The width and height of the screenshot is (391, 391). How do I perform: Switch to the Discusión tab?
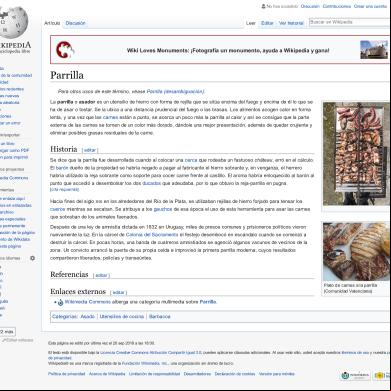(x=75, y=23)
